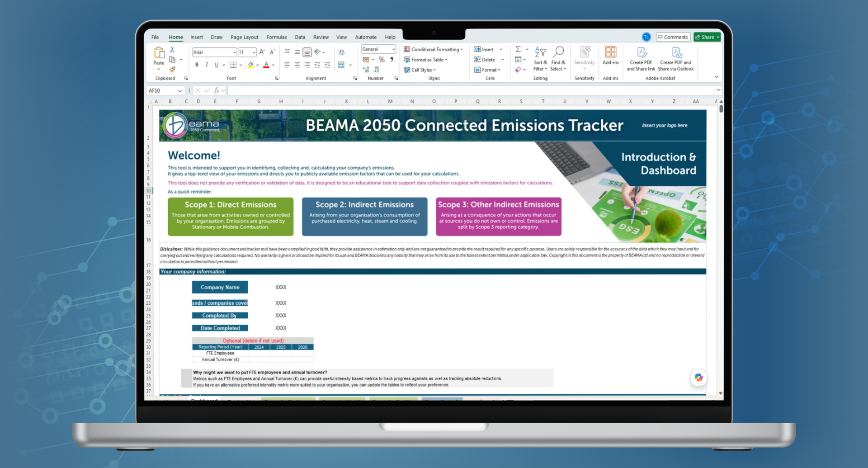Toggle Align Right

click(x=307, y=65)
